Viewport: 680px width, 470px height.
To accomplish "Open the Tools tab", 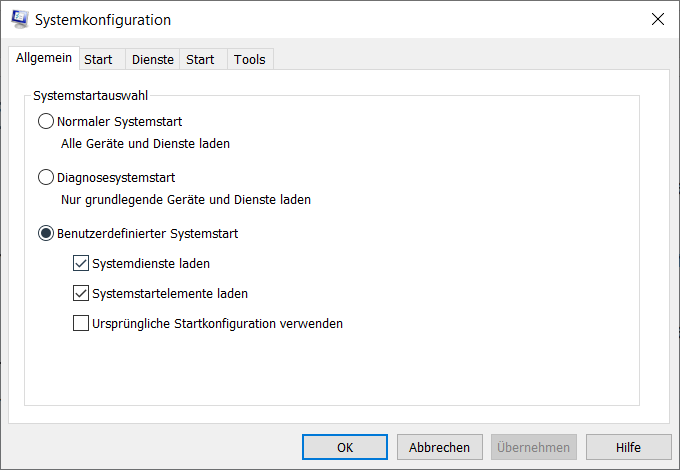I will tap(250, 59).
